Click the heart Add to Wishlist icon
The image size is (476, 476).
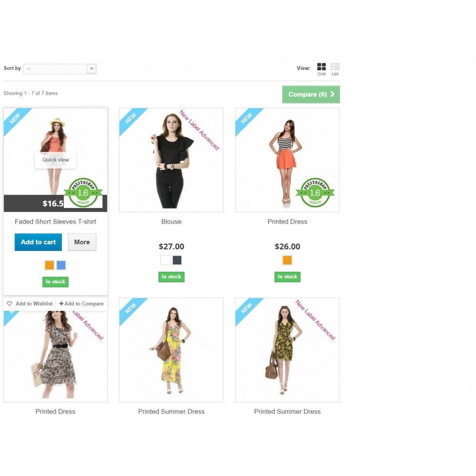[x=10, y=304]
